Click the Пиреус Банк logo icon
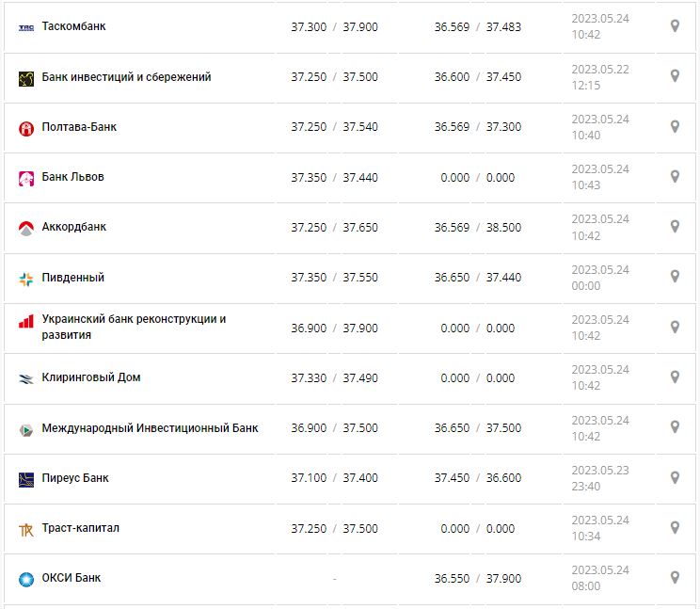700x609 pixels. (26, 479)
